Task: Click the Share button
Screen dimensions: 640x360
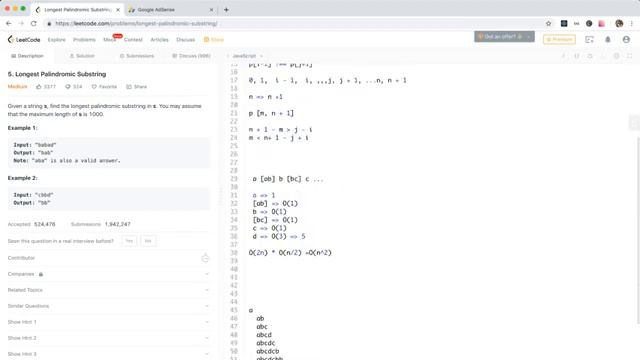Action: (137, 87)
